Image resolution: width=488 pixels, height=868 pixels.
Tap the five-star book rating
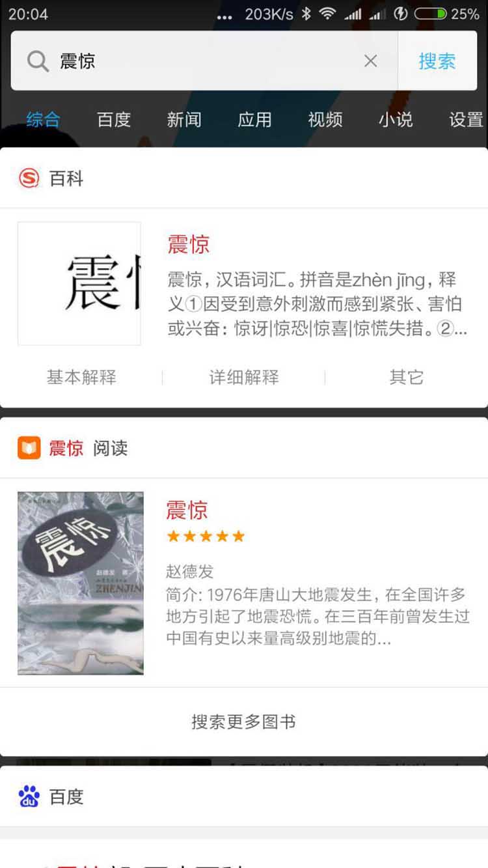[x=206, y=537]
